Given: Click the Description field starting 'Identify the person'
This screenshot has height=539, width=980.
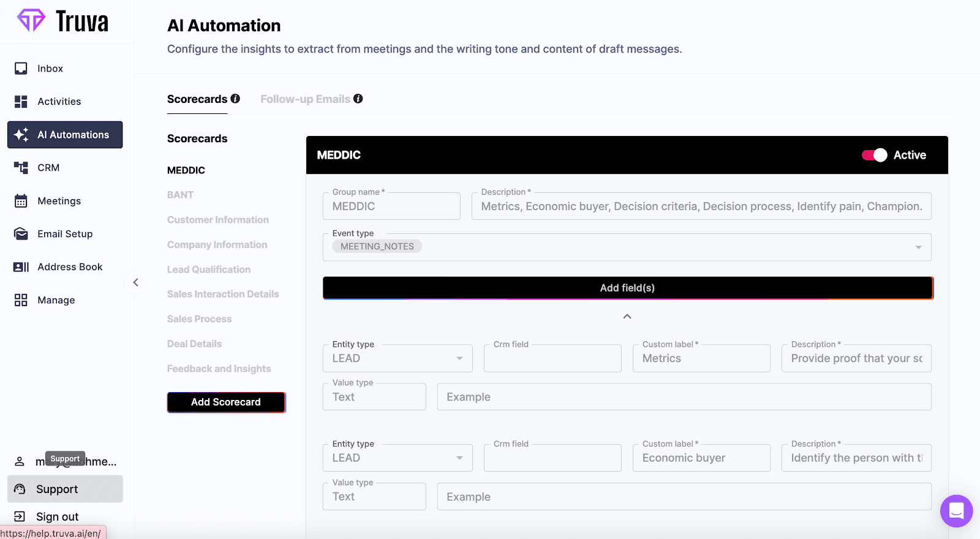Looking at the screenshot, I should pyautogui.click(x=856, y=458).
